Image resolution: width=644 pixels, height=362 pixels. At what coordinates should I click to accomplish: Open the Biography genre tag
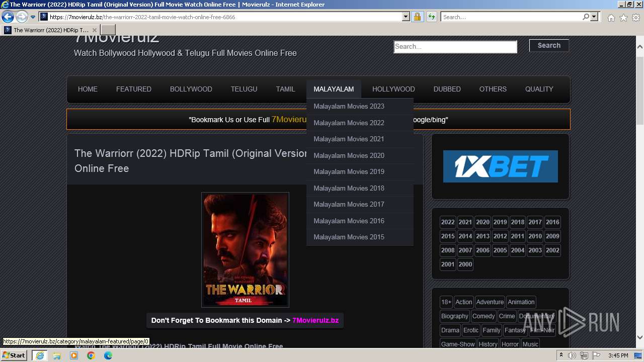coord(455,316)
